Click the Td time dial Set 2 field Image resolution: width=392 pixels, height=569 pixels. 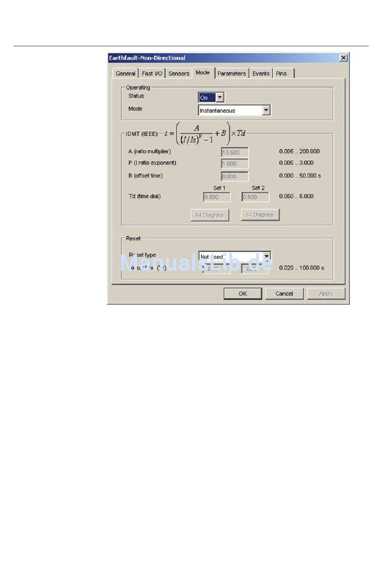255,197
